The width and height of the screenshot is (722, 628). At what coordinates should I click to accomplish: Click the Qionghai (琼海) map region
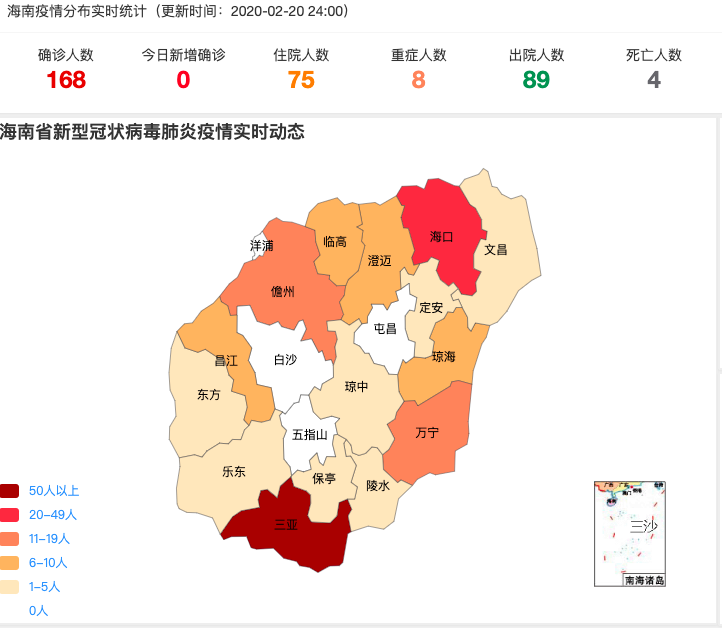tap(443, 357)
